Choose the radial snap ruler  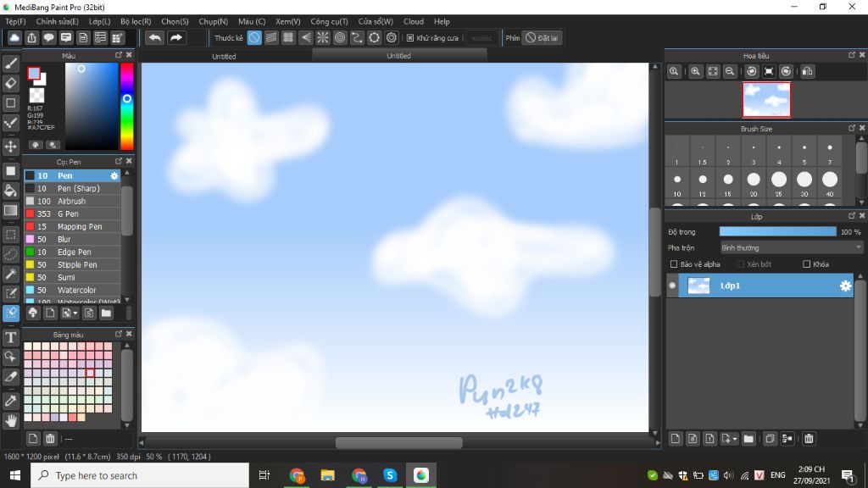[x=323, y=37]
